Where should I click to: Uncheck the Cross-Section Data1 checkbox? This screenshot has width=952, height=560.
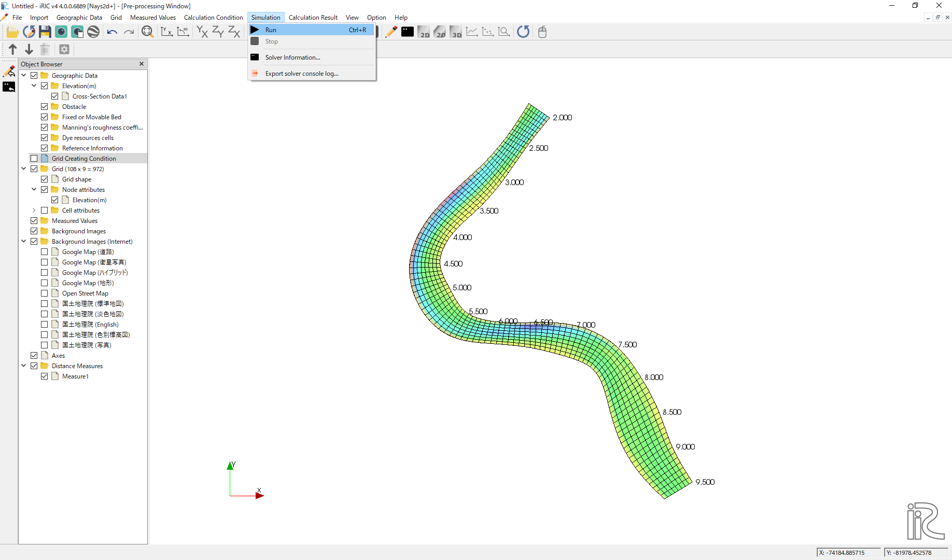[55, 96]
